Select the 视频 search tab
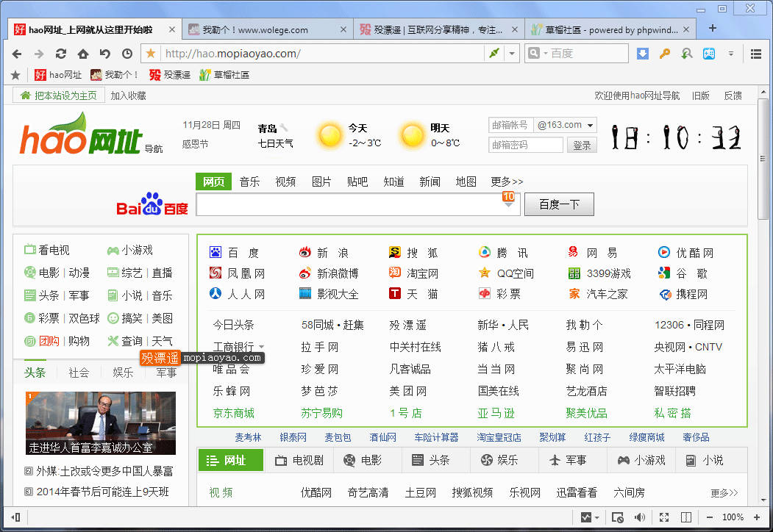 click(285, 181)
